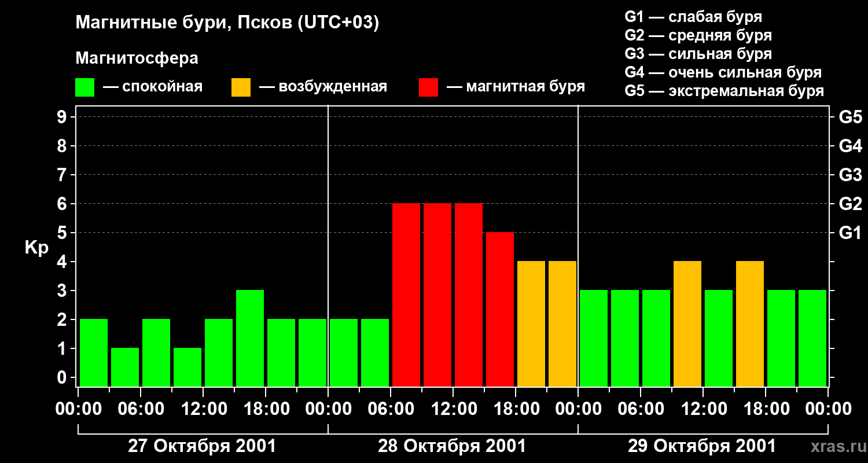Select the '28 Октября 2001' date label
This screenshot has height=463, width=868.
[452, 446]
